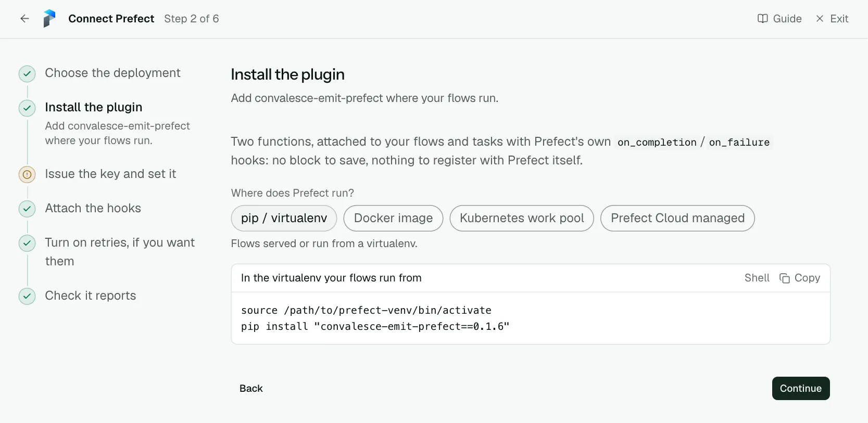Click the on_completion code snippet
The width and height of the screenshot is (868, 423).
point(657,143)
